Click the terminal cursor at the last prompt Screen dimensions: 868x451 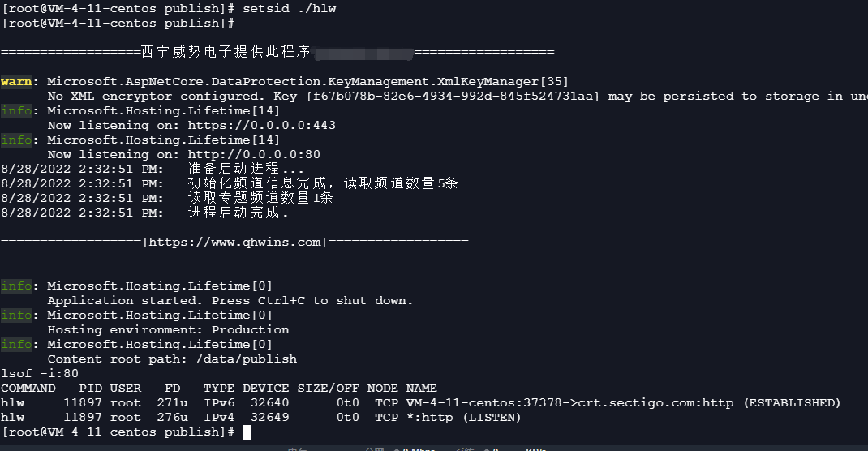247,432
